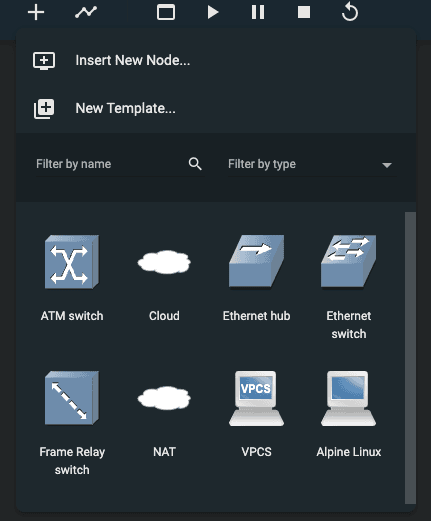Select the NAT cloud template
Image resolution: width=431 pixels, height=521 pixels.
164,413
